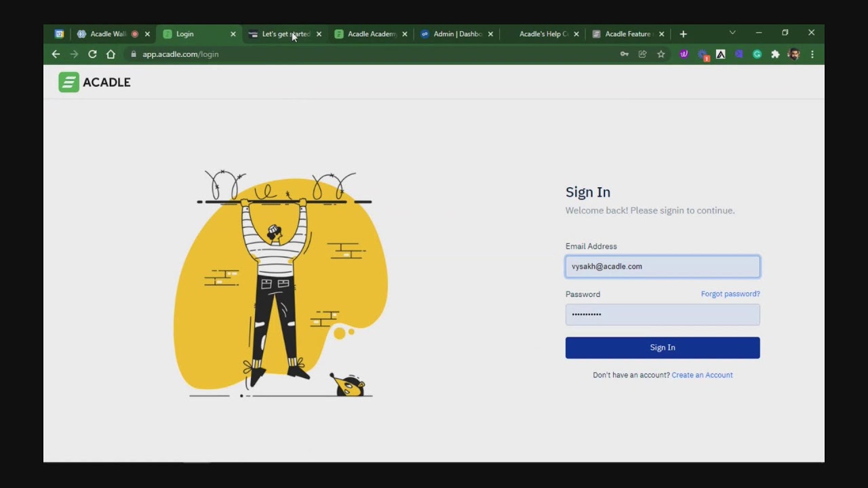Viewport: 868px width, 488px height.
Task: Open the purple circular extension icon
Action: point(684,54)
